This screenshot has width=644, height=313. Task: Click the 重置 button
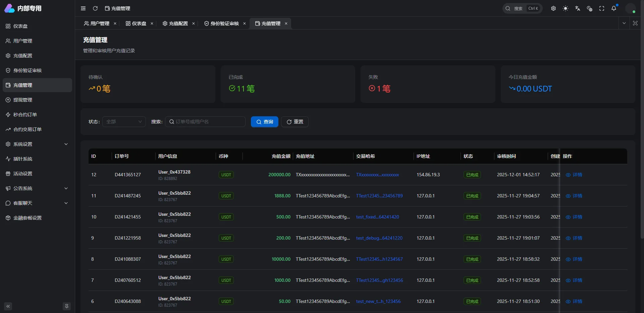coord(294,122)
